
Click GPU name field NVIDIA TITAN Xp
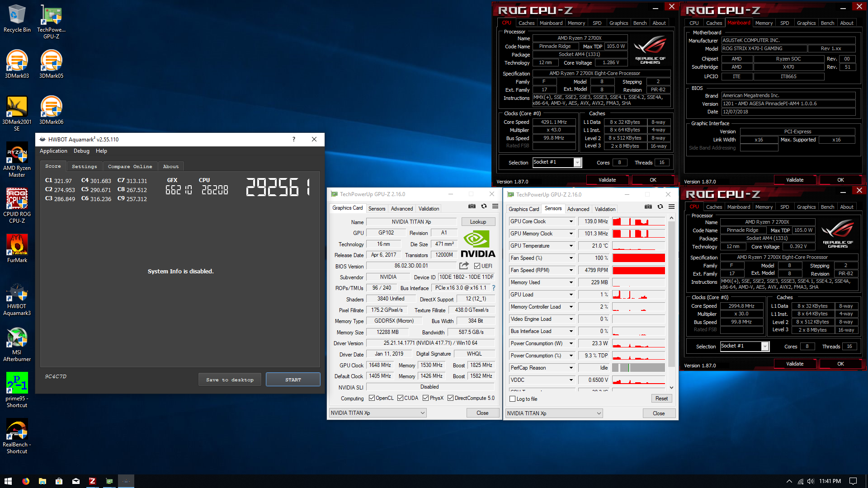pos(411,222)
